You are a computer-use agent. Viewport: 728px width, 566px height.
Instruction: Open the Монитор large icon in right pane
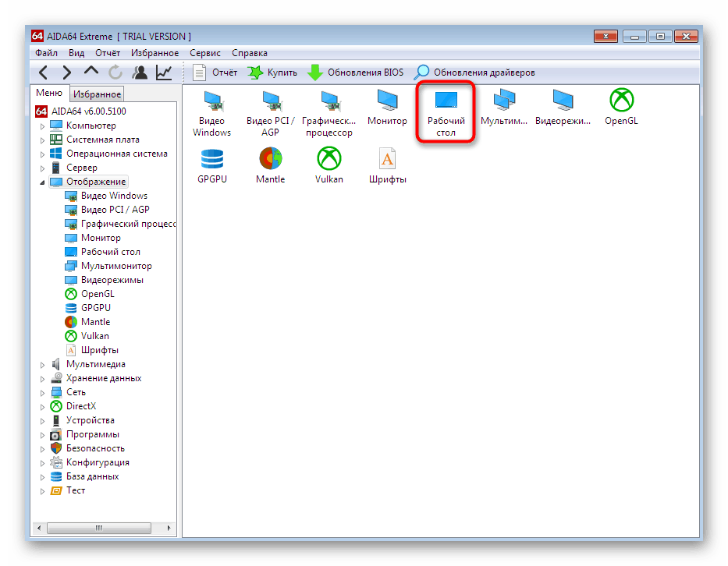pyautogui.click(x=387, y=108)
